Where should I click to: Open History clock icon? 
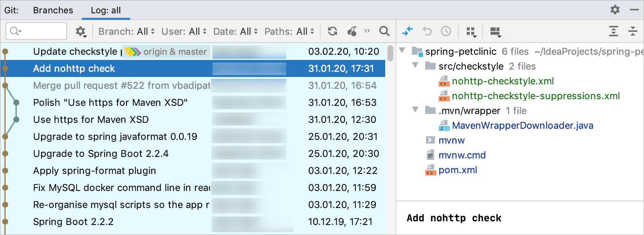[446, 31]
